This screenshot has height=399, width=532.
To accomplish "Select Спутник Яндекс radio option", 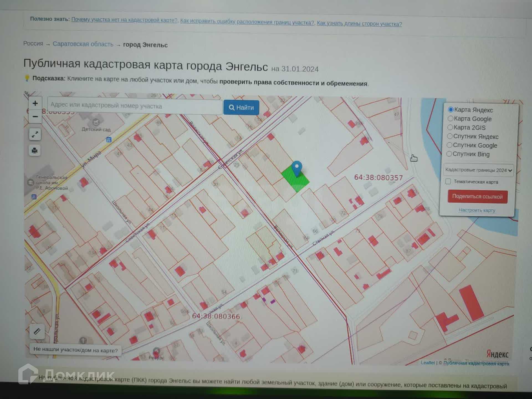I will 450,136.
